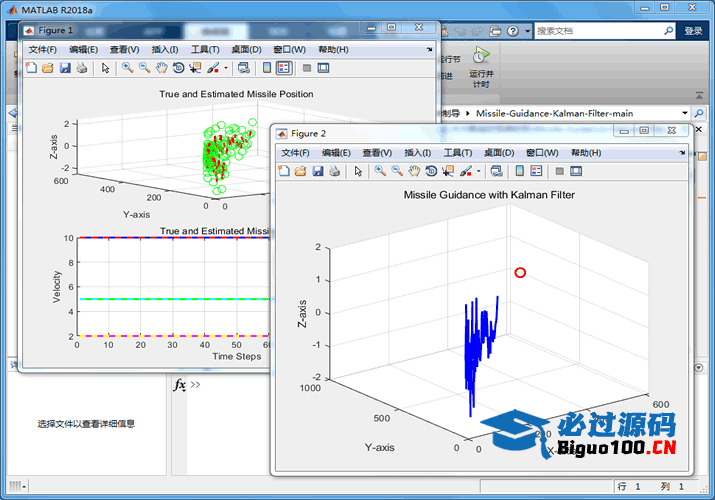Click New Figure icon in Figure 1 toolbar

31,68
